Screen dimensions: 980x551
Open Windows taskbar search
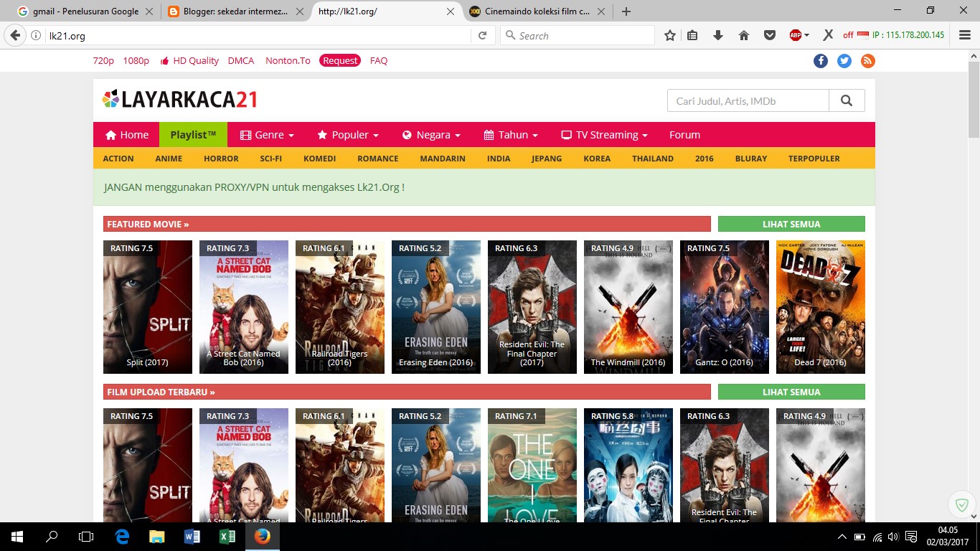coord(52,537)
